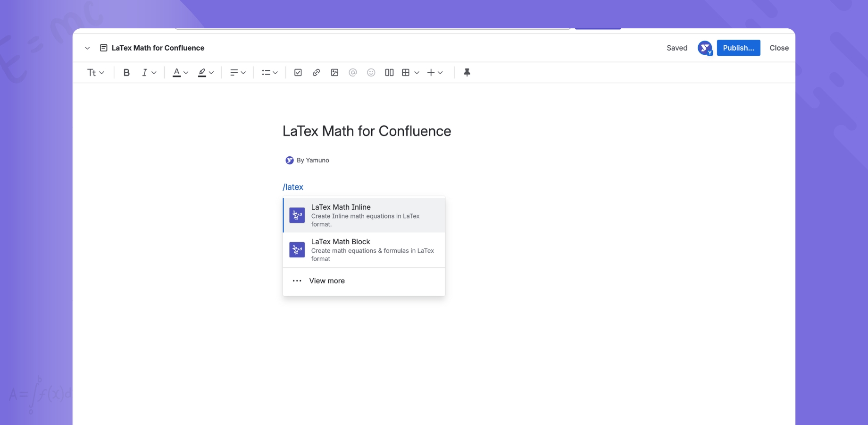Click the text alignment icon

tap(234, 73)
